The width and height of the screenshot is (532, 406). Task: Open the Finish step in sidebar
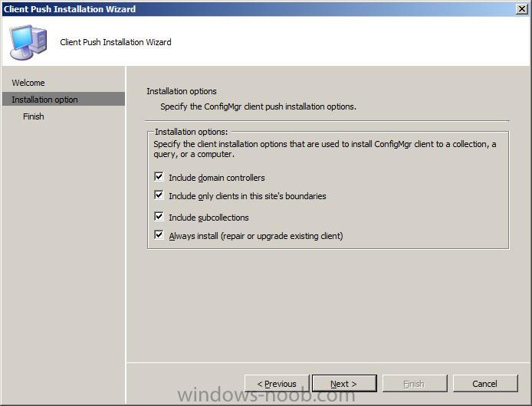pyautogui.click(x=34, y=116)
